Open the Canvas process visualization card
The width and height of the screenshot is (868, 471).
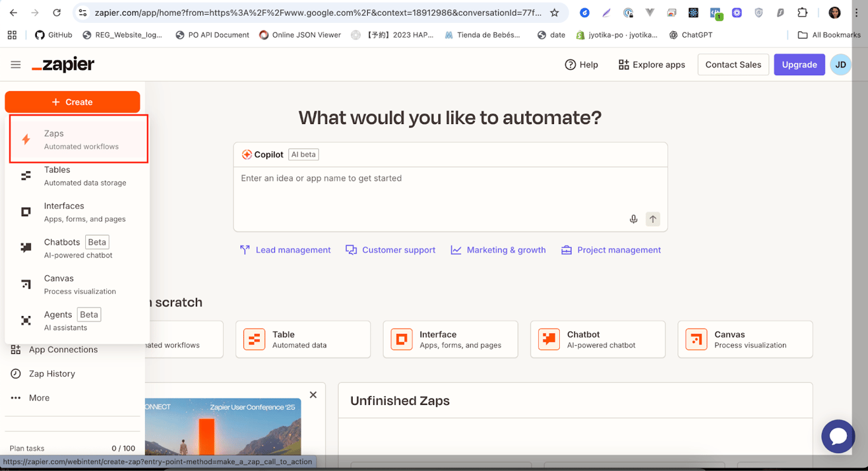(745, 339)
